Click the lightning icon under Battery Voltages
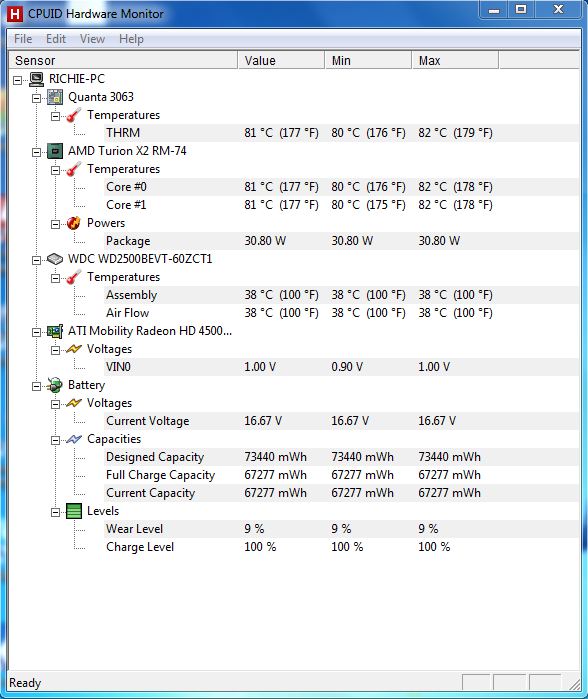Viewport: 588px width, 699px height. 74,403
